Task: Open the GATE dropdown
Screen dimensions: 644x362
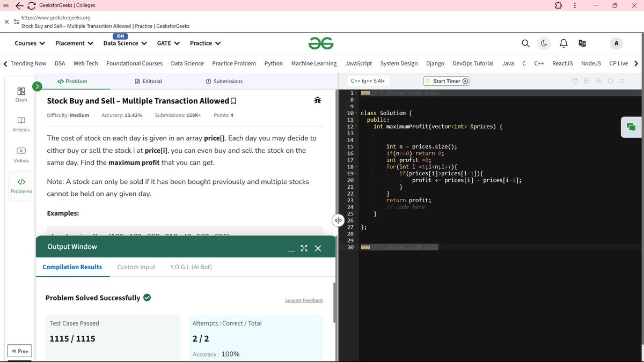Action: click(x=168, y=43)
